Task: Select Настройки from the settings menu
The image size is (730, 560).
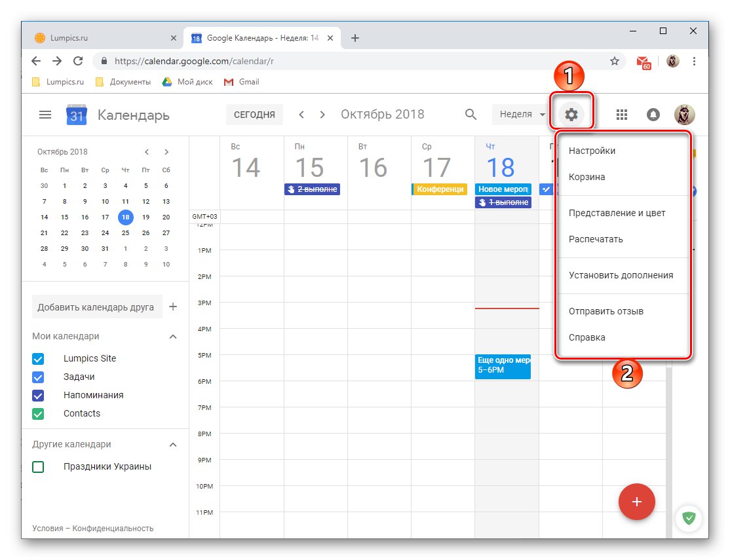Action: tap(592, 150)
